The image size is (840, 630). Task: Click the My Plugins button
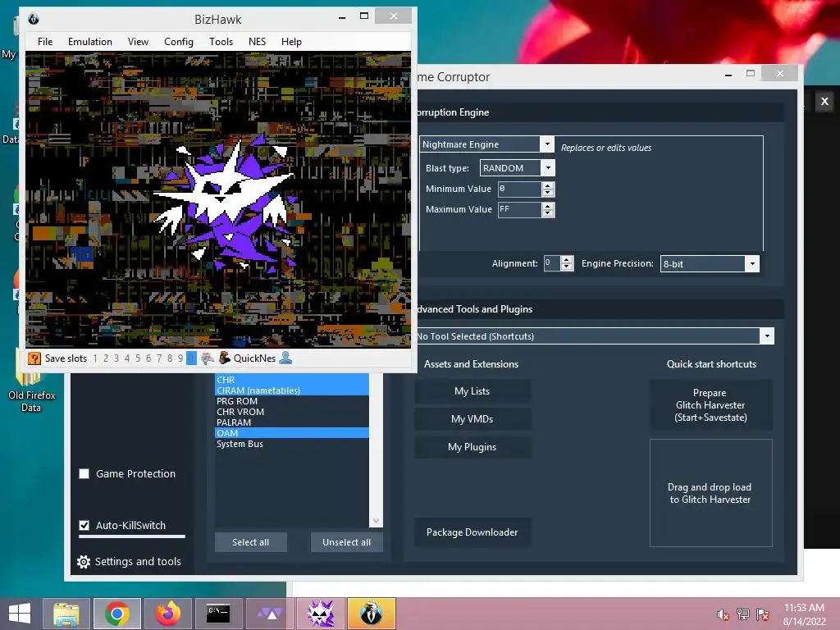(x=472, y=447)
